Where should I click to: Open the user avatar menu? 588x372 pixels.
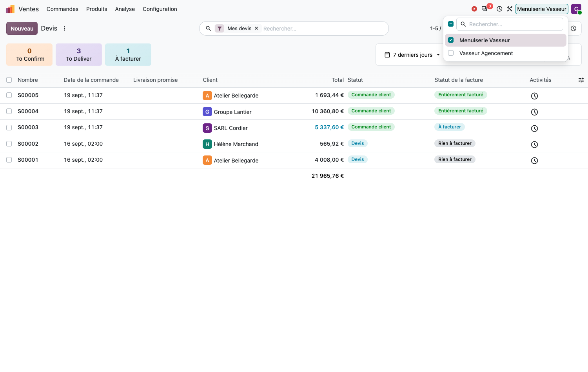(x=576, y=9)
